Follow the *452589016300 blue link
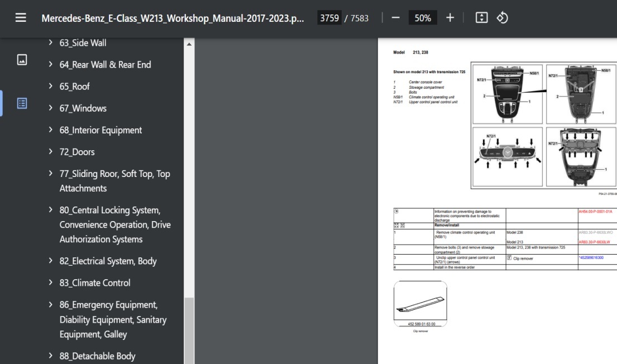This screenshot has width=617, height=364. (x=591, y=258)
